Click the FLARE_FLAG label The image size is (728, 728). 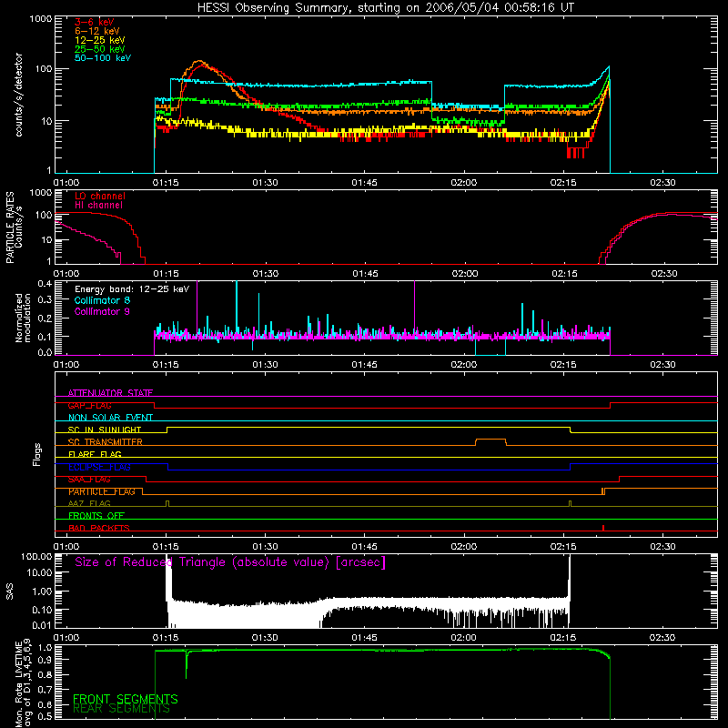click(95, 454)
